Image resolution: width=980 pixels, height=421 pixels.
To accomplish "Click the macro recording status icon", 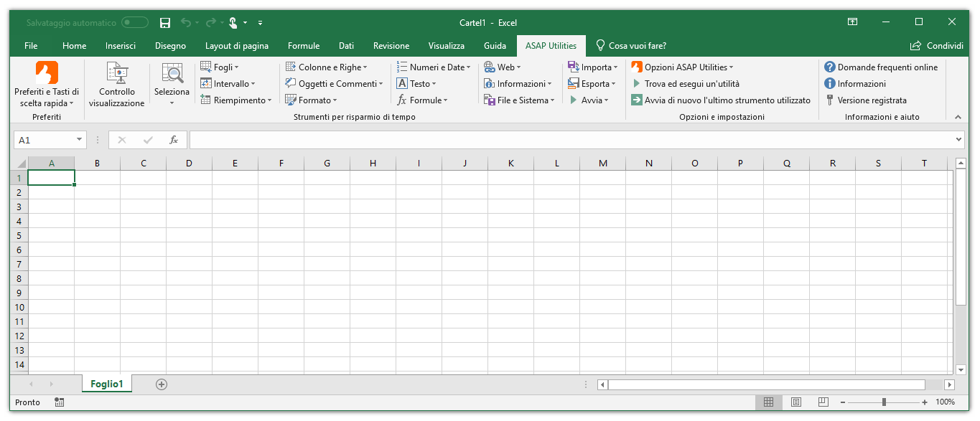I will [x=60, y=402].
